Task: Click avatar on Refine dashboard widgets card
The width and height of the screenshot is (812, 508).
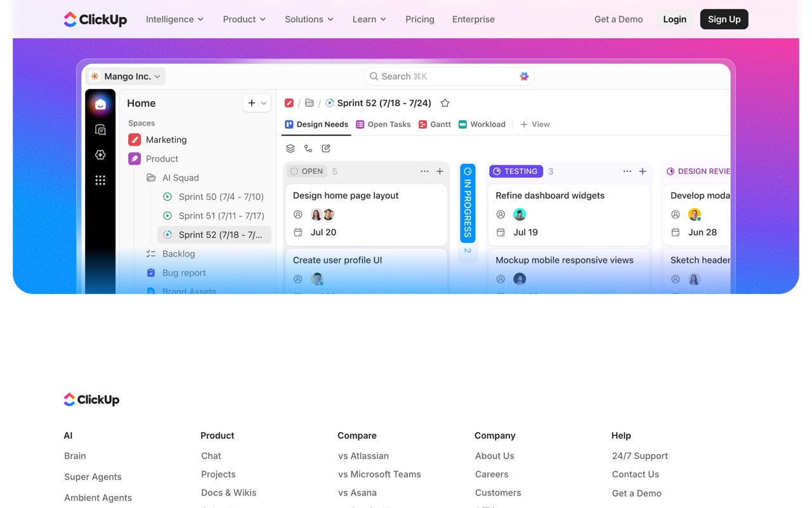Action: tap(520, 215)
